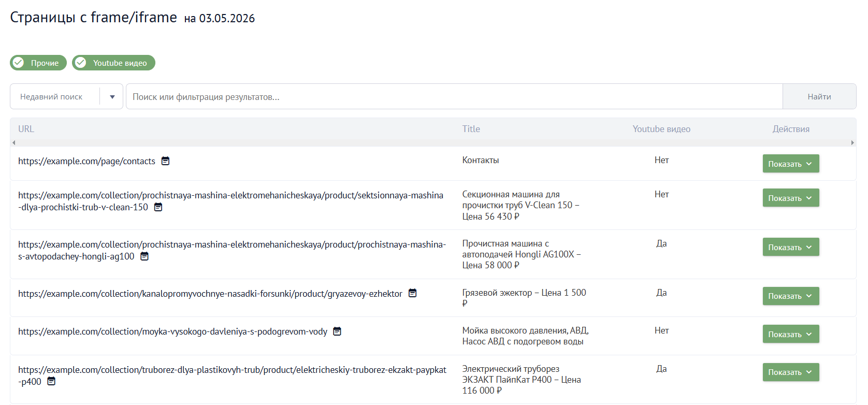Image resolution: width=868 pixels, height=405 pixels.
Task: Click title Секционная машина для прочистки труб
Action: (x=520, y=205)
